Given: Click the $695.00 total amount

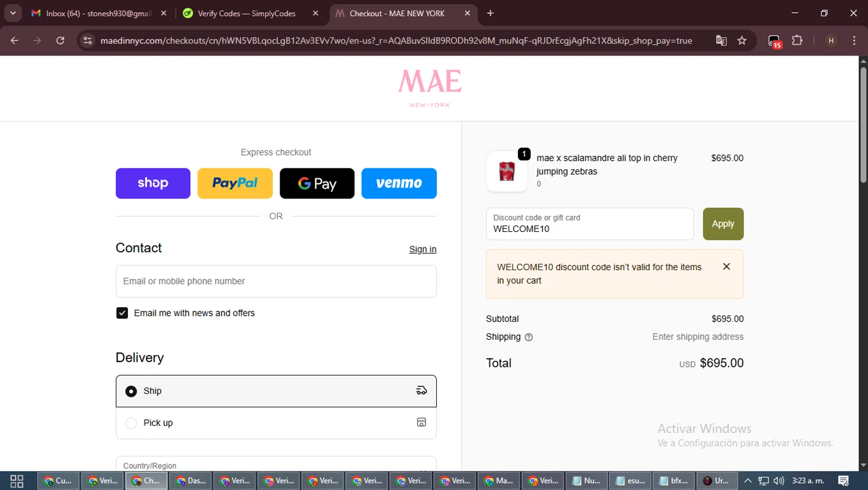Looking at the screenshot, I should pos(722,363).
